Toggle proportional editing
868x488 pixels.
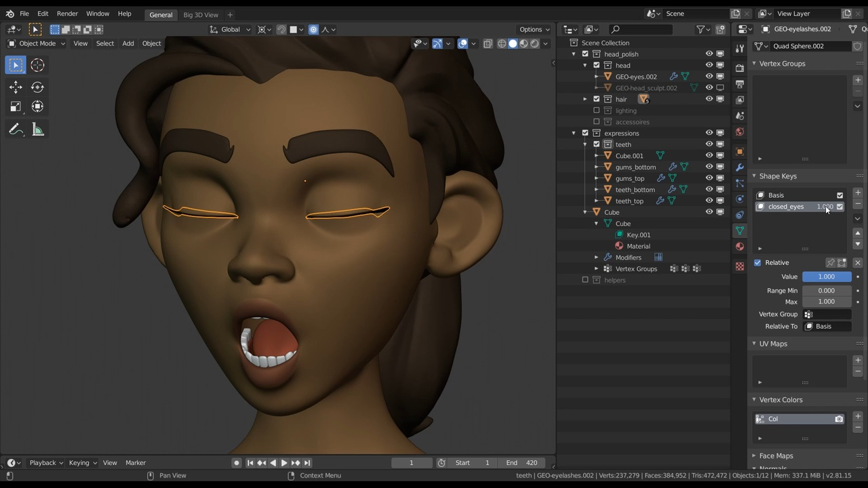point(313,29)
